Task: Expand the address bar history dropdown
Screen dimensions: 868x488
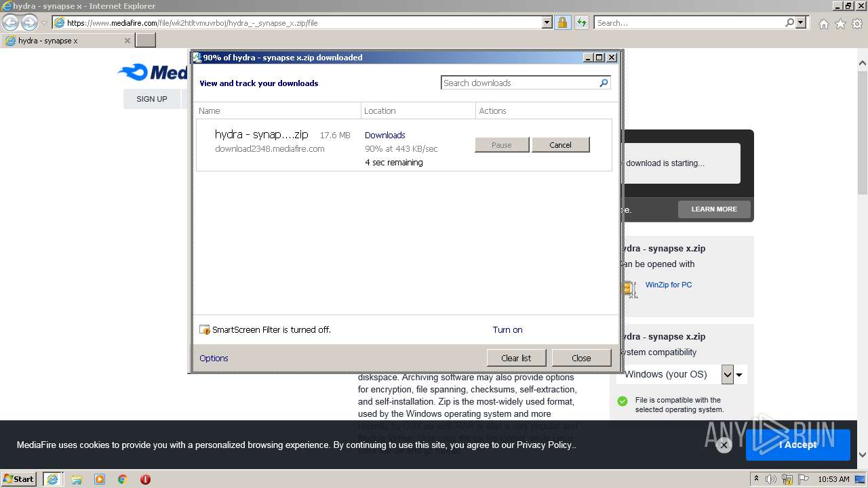Action: coord(547,22)
